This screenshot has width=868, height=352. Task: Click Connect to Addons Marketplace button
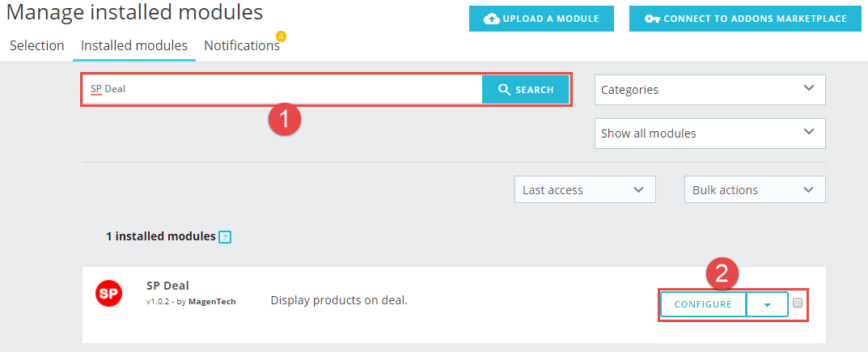[745, 19]
